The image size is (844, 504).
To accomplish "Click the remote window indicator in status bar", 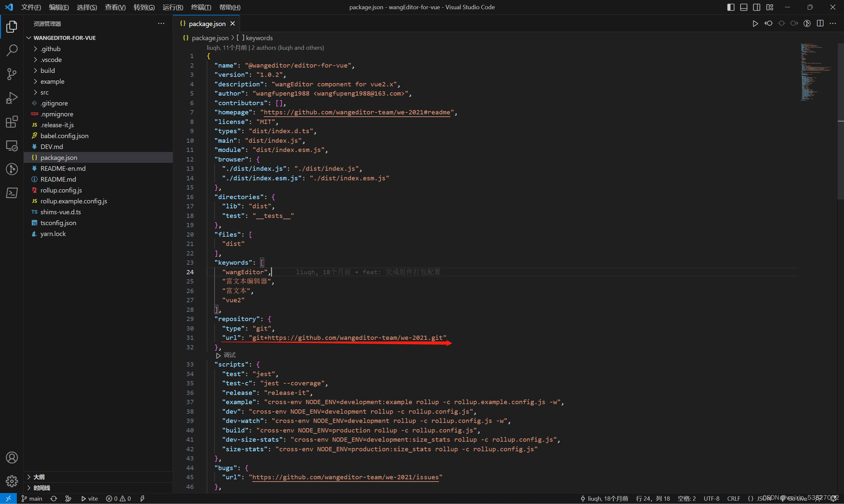I will 8,498.
